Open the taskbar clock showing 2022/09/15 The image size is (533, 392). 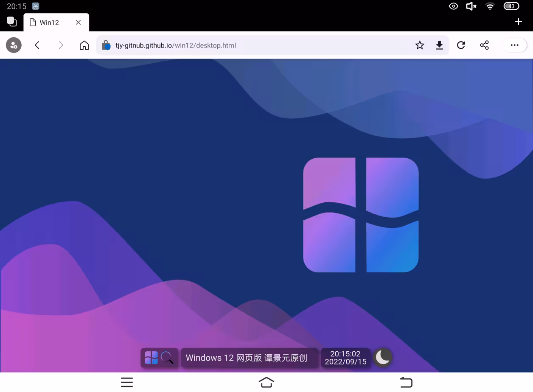coord(345,358)
